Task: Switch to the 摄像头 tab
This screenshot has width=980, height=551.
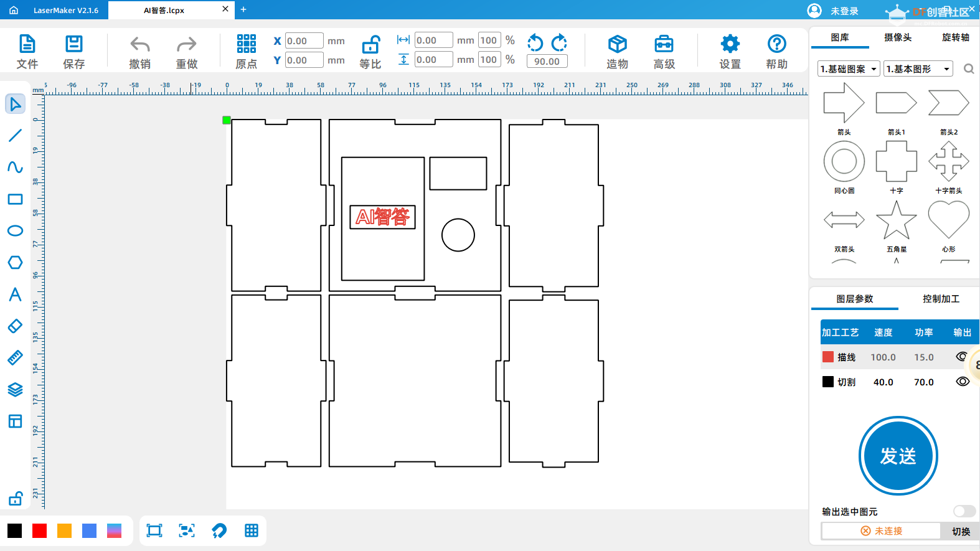Action: pos(897,37)
